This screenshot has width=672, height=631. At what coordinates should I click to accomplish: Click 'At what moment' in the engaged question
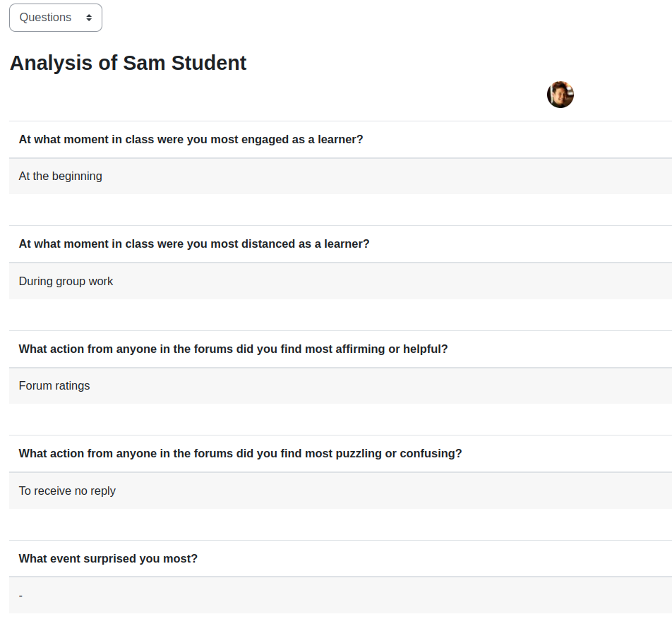coord(64,139)
